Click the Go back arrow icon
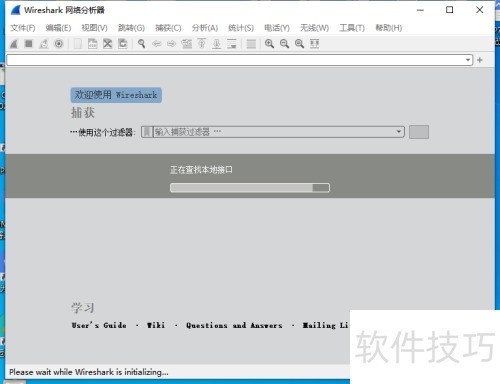 click(157, 44)
